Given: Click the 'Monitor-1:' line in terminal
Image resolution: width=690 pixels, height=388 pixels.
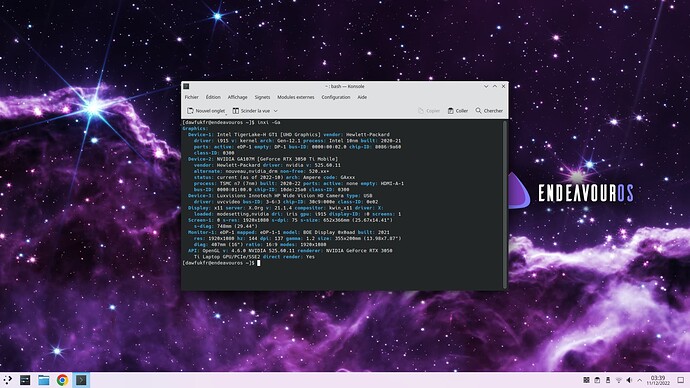Looking at the screenshot, I should [289, 232].
